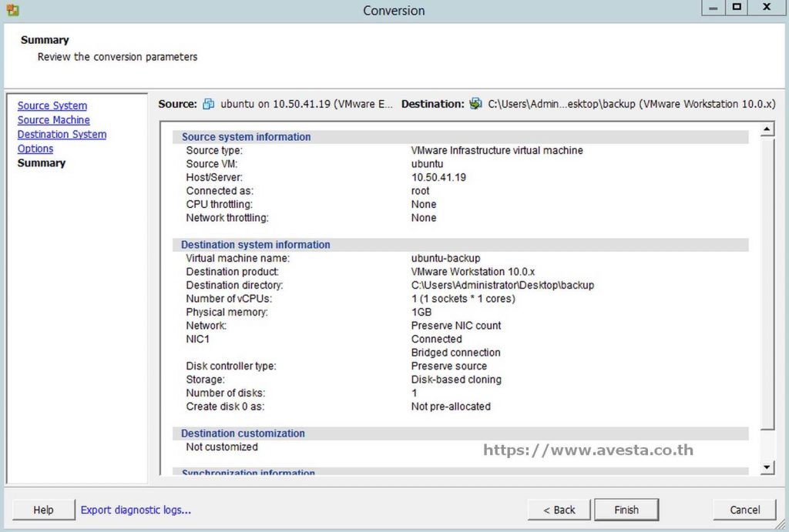Cancel the conversion wizard

pyautogui.click(x=745, y=510)
